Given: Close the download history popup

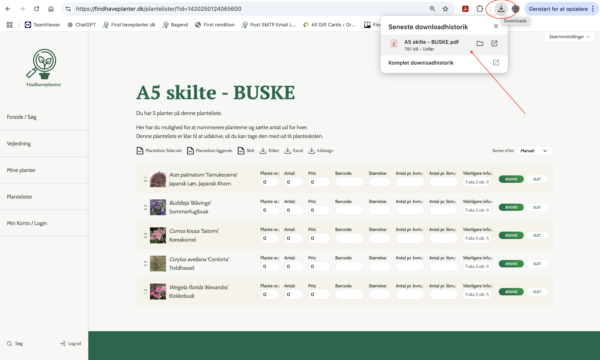Looking at the screenshot, I should pos(496,26).
